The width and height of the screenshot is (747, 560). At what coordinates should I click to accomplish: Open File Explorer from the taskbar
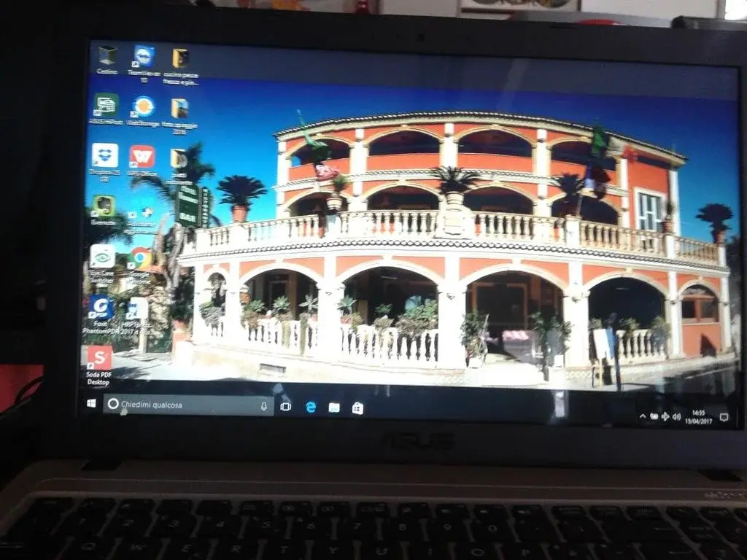point(334,408)
